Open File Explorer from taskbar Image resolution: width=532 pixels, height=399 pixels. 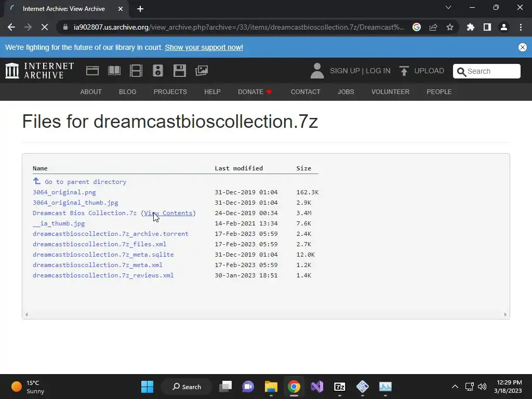[x=271, y=387]
